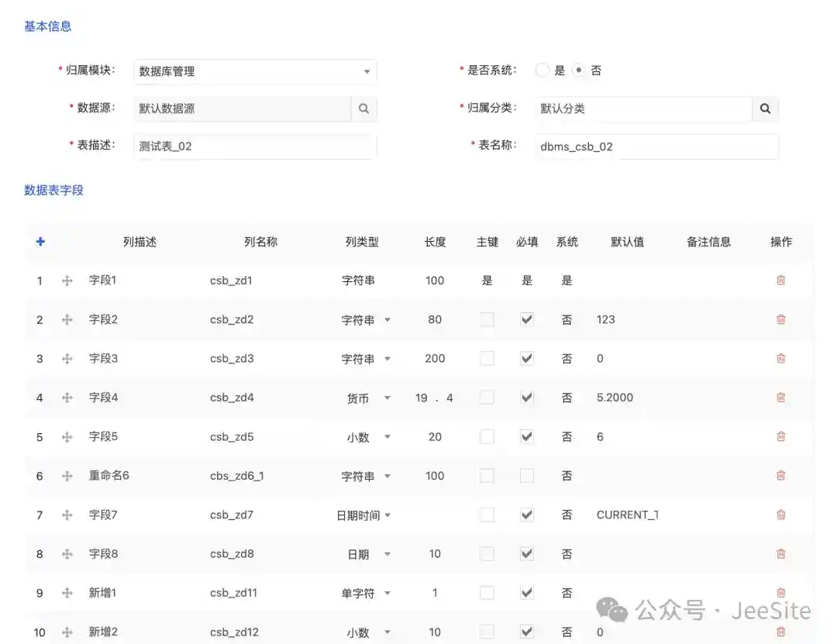
Task: Delete 字段8 row with trash icon
Action: click(x=780, y=554)
